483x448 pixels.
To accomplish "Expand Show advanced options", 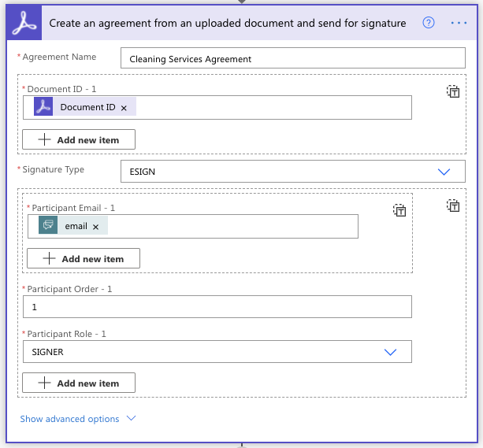I will coord(77,419).
